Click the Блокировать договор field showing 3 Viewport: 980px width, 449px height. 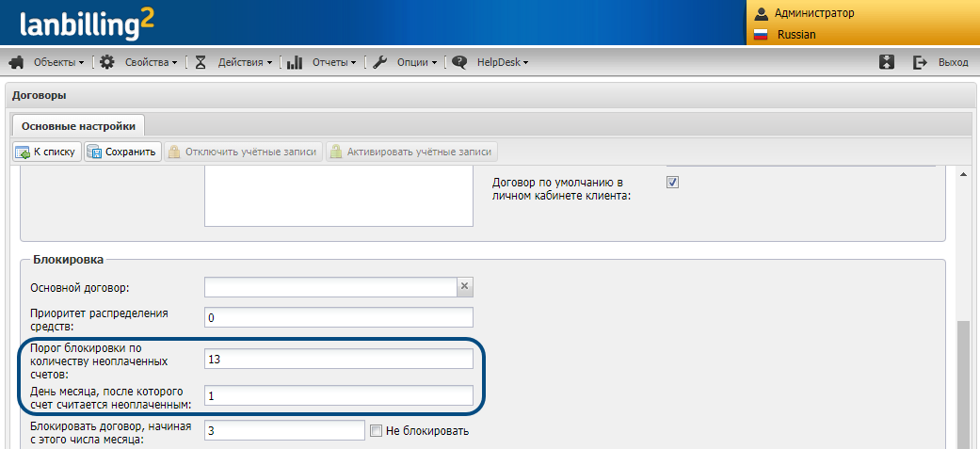point(284,431)
